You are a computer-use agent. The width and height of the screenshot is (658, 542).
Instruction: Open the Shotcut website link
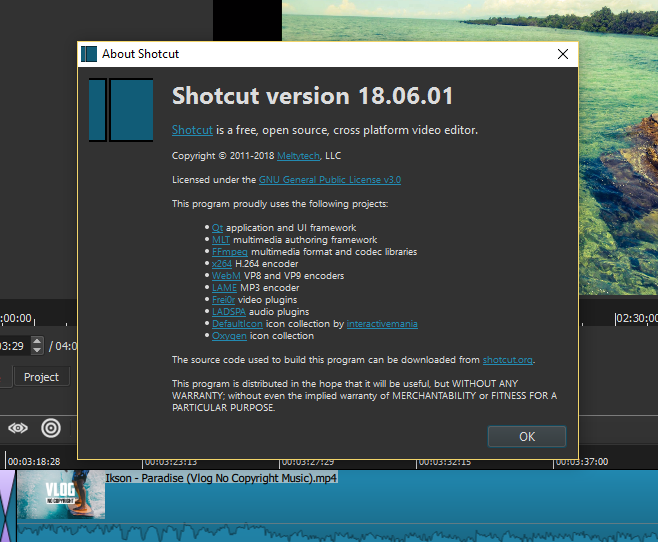pos(192,130)
